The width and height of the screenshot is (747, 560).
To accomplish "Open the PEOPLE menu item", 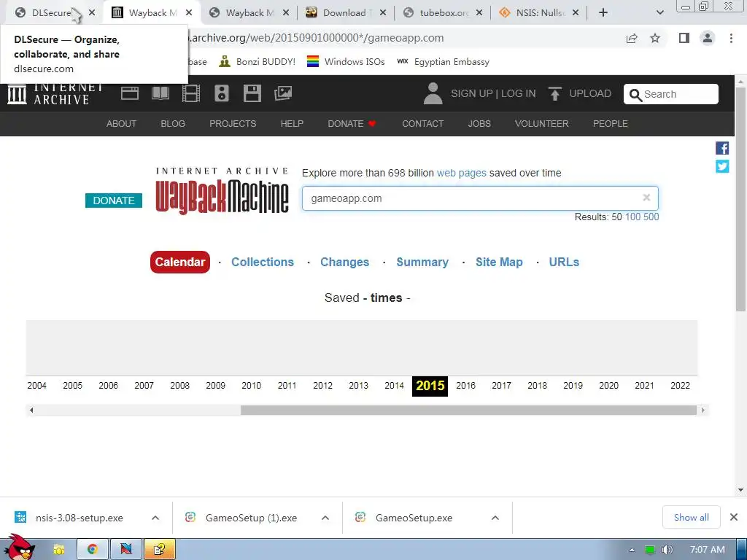I will coord(611,124).
